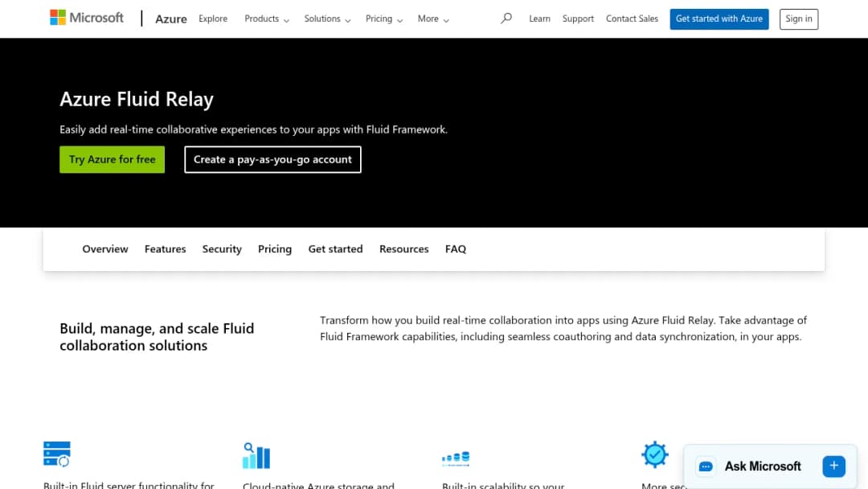
Task: Open the Explore menu item
Action: point(213,18)
